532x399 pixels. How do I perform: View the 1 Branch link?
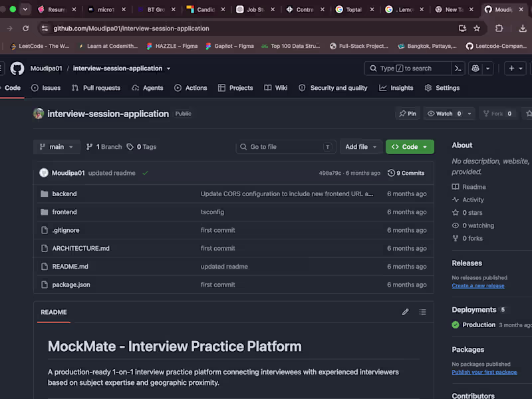click(x=104, y=147)
